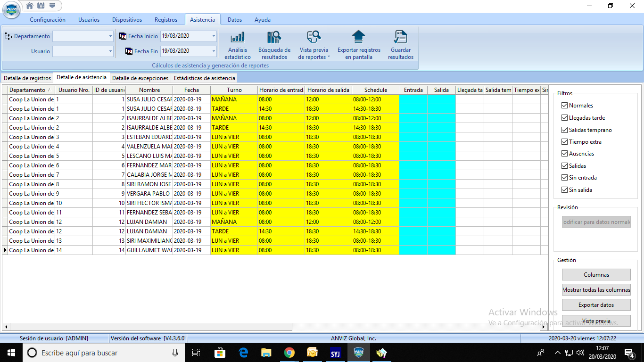Image resolution: width=644 pixels, height=362 pixels.
Task: Run Análisis estadístico
Action: [238, 45]
